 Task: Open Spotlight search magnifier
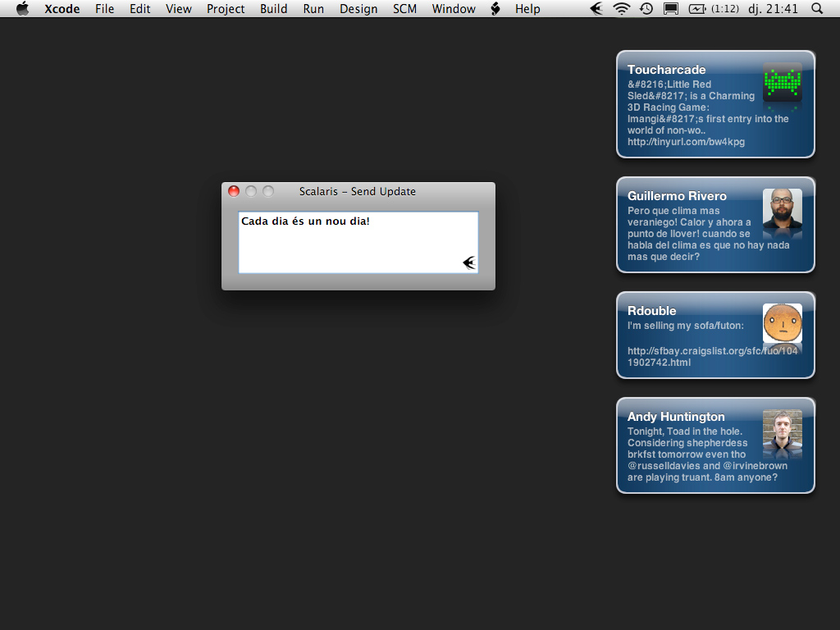[817, 8]
